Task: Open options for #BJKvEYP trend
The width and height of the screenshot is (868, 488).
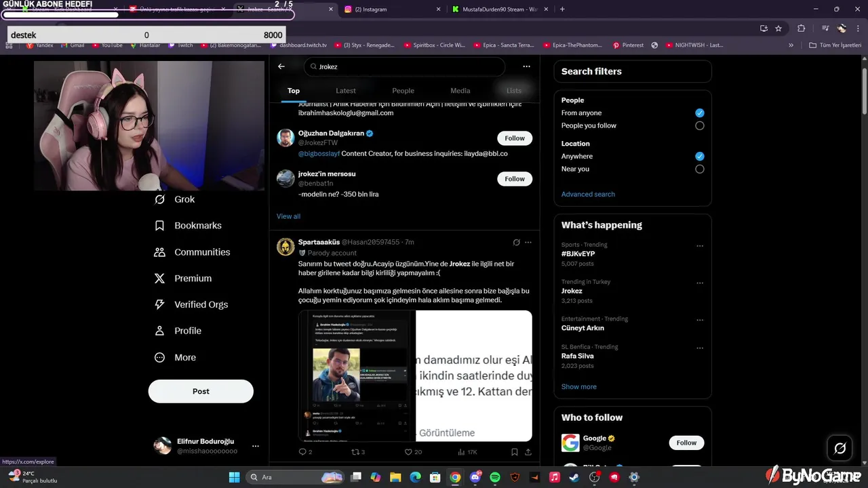Action: click(x=700, y=246)
